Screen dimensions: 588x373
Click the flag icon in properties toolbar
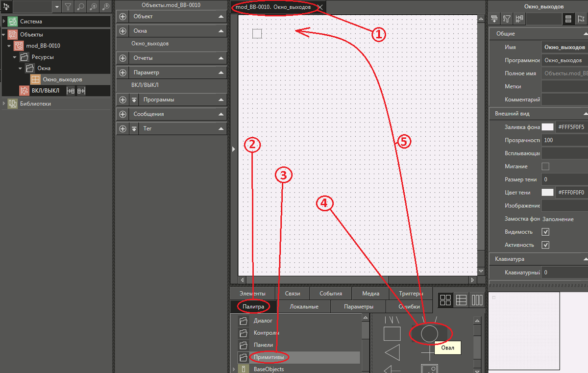[581, 19]
